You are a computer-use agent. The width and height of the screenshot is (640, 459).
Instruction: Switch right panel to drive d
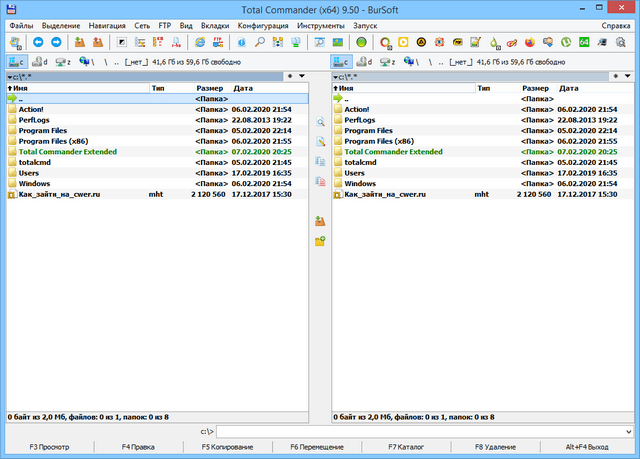[364, 61]
